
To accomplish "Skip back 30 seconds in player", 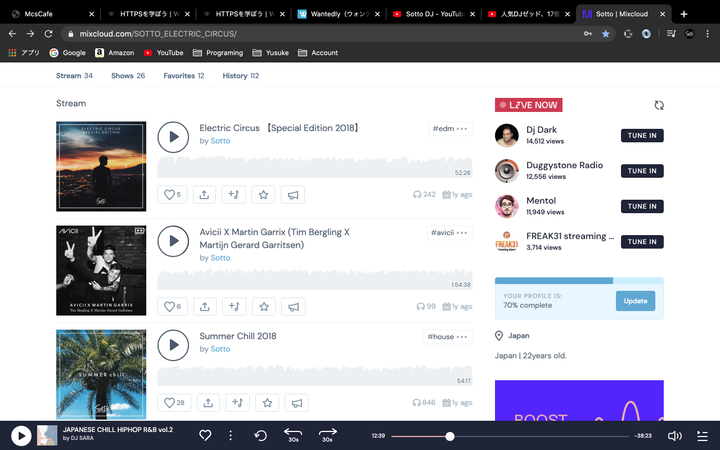I will pyautogui.click(x=293, y=435).
